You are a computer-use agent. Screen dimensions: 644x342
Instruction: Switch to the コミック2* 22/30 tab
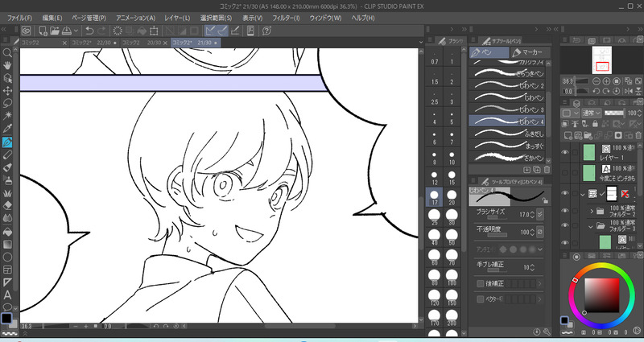pos(93,43)
